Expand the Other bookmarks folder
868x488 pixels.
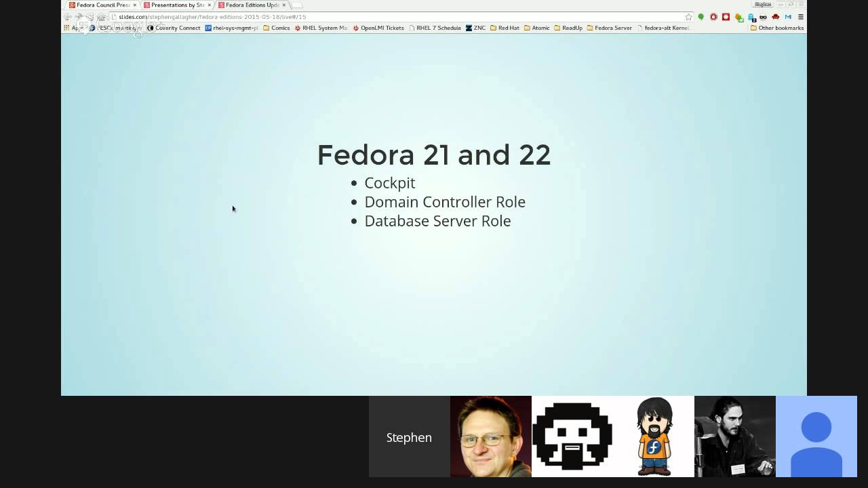777,28
